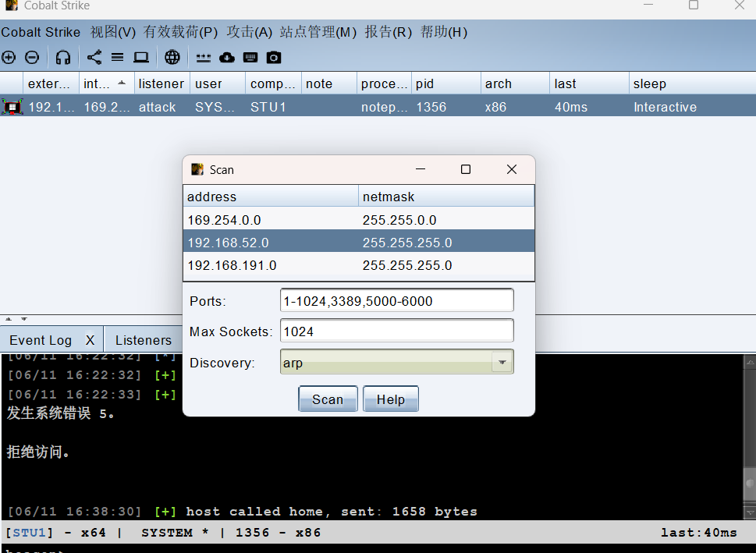The width and height of the screenshot is (756, 553).
Task: Click the Ports input field
Action: 397,300
